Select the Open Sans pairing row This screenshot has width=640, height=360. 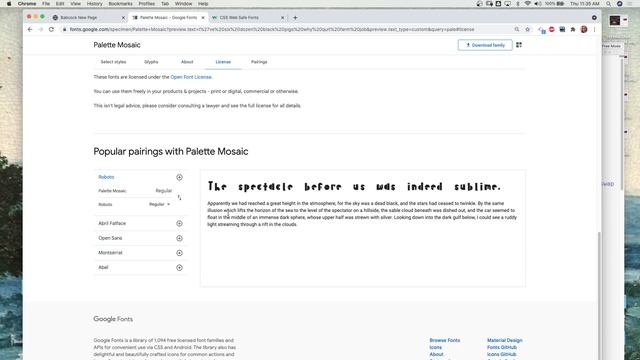pos(141,238)
